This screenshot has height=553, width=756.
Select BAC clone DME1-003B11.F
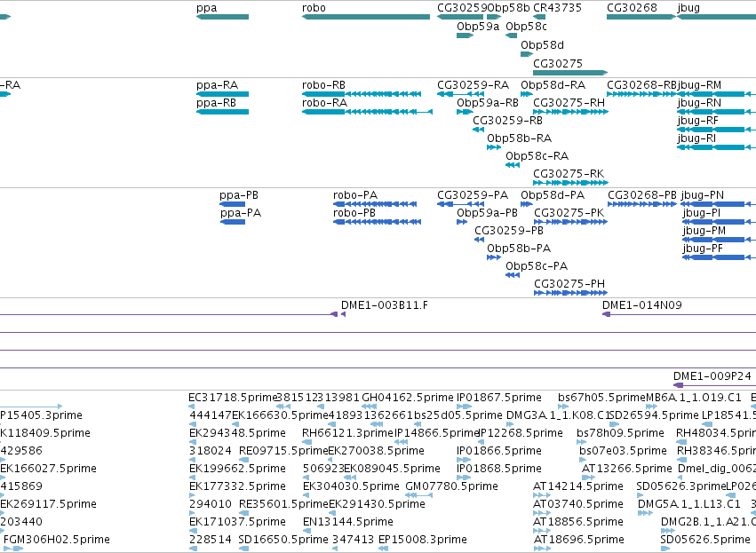[343, 314]
